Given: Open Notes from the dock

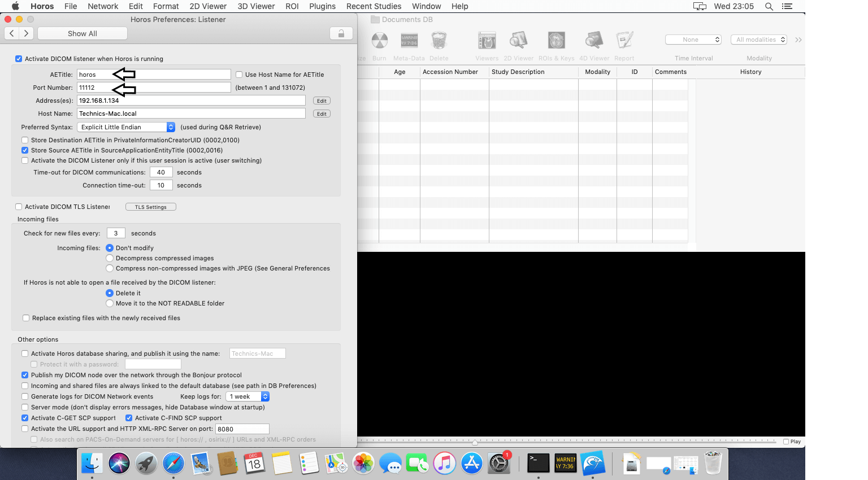Looking at the screenshot, I should pyautogui.click(x=282, y=464).
